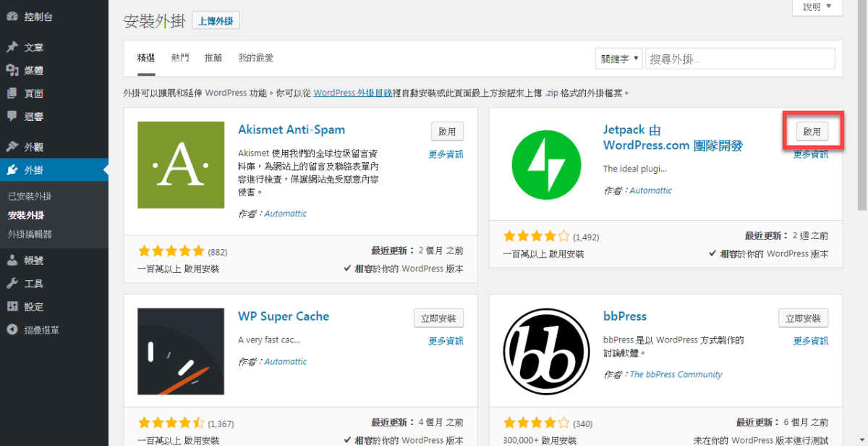Click Automattic author link under WP Super Cache
This screenshot has height=446, width=868.
[x=286, y=361]
